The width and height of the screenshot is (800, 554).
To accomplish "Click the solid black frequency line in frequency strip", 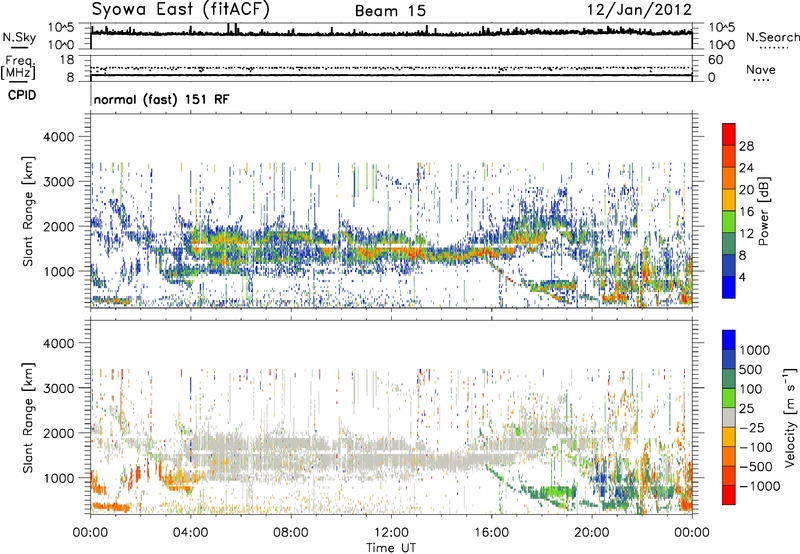I will (x=391, y=75).
